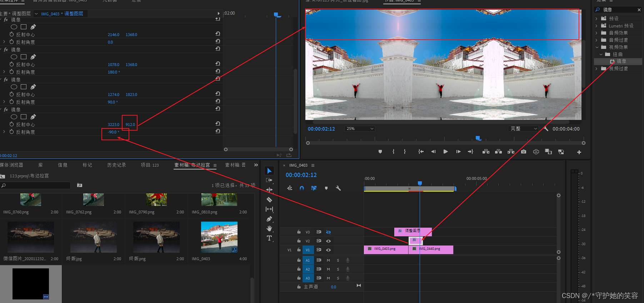Screen dimensions: 644x303
Task: Select the Ripple Edit tool
Action: pyautogui.click(x=269, y=190)
